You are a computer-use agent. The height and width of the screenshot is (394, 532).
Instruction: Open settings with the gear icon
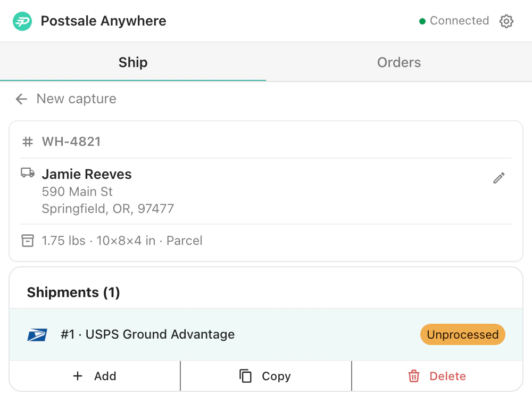click(x=506, y=21)
